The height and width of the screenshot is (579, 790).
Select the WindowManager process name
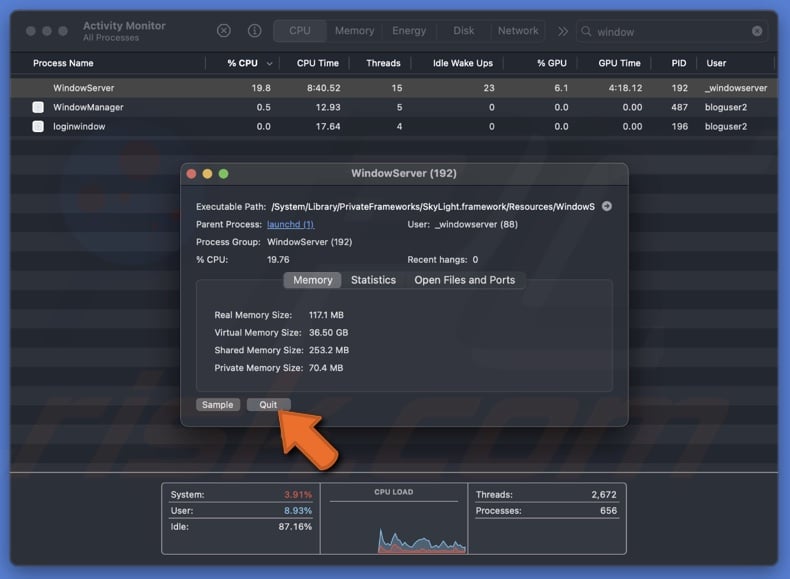pos(88,107)
